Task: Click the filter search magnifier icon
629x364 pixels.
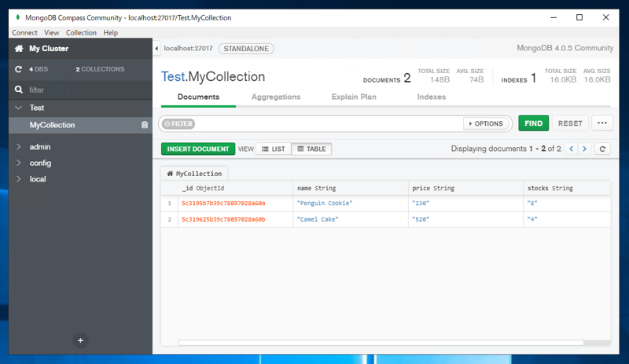Action: 18,90
